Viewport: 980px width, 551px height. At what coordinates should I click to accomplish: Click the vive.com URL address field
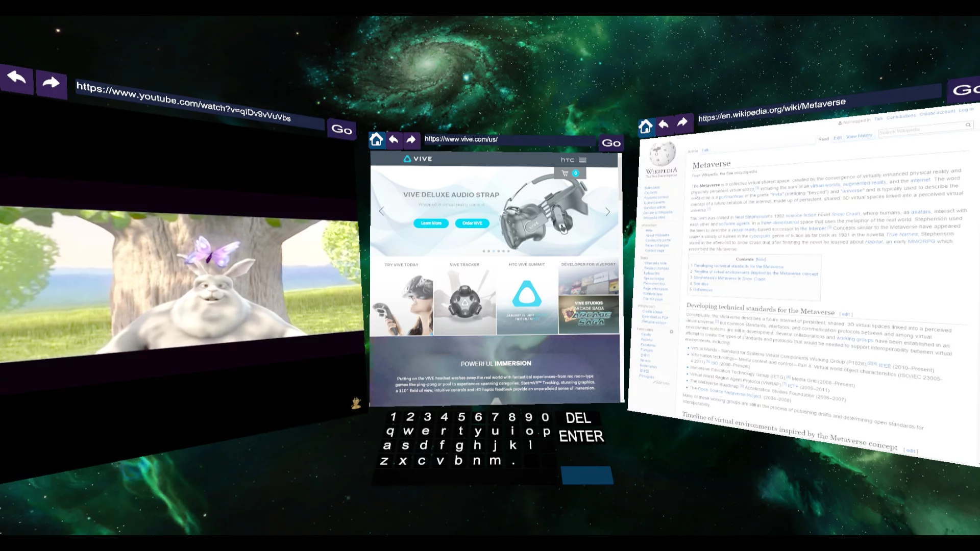509,139
